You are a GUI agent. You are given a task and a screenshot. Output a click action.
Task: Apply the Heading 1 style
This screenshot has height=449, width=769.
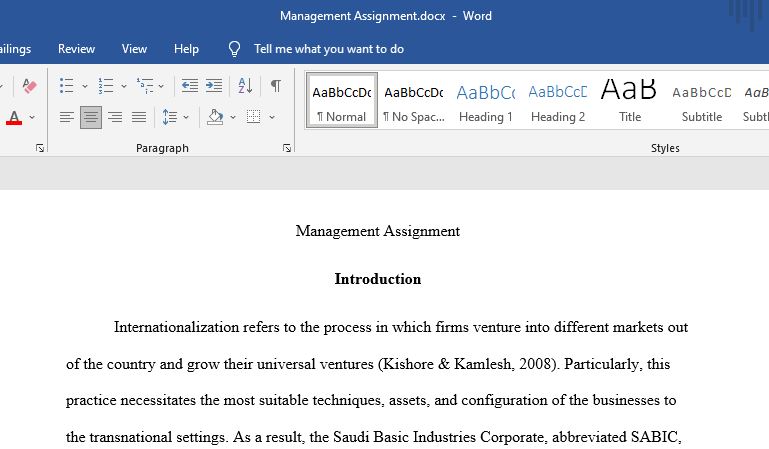[486, 100]
